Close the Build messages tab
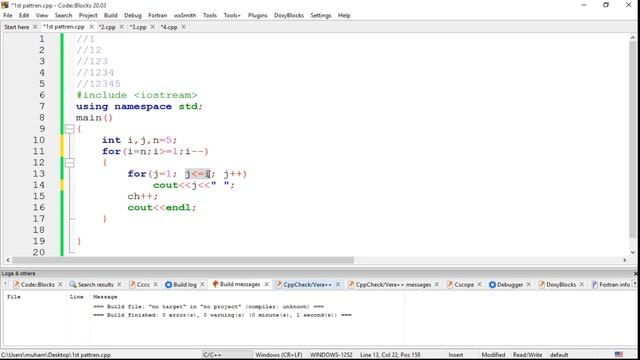This screenshot has height=360, width=640. tap(267, 284)
